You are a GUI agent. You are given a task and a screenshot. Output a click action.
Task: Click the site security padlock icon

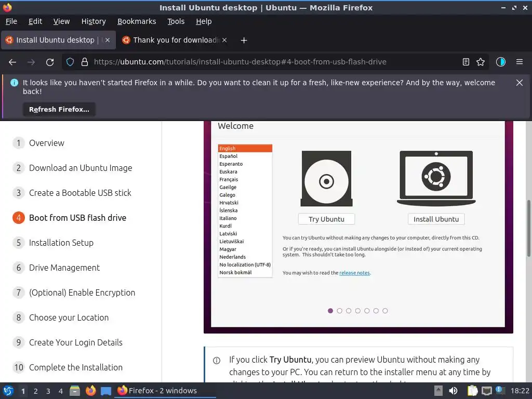[x=85, y=62]
